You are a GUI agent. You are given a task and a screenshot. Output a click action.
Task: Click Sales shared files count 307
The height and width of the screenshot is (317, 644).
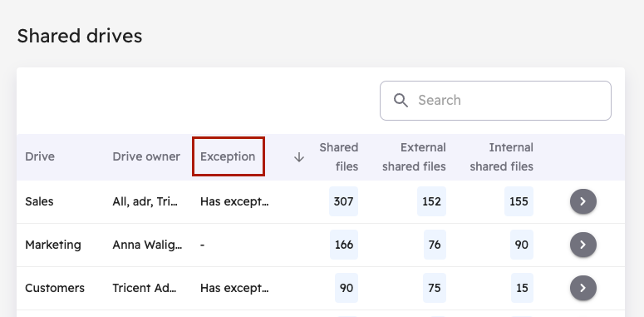[x=343, y=201]
